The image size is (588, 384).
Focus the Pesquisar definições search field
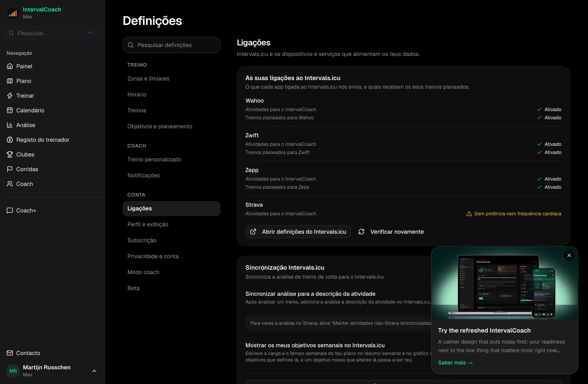[171, 45]
